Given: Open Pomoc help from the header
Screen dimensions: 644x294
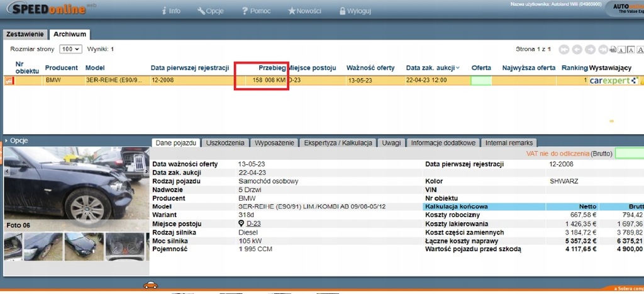Looking at the screenshot, I should tap(256, 11).
